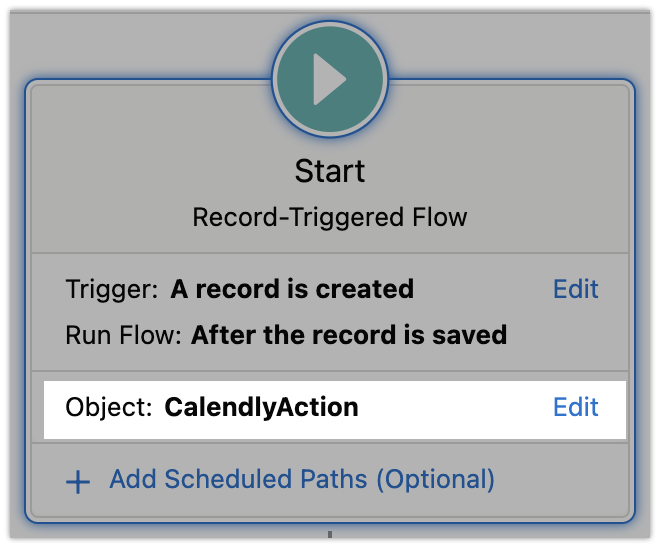
Task: Click the Trigger: label
Action: 112,290
